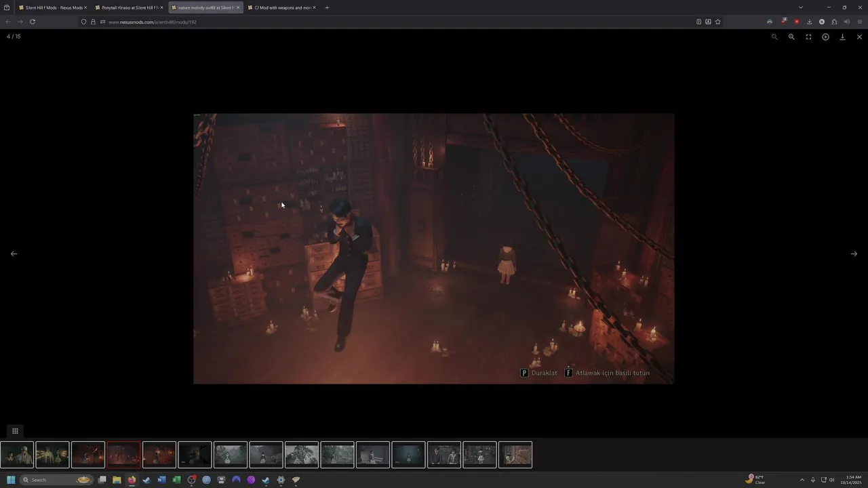Toggle fullscreen in the image viewer
Screen dimensions: 868x488
click(x=808, y=37)
